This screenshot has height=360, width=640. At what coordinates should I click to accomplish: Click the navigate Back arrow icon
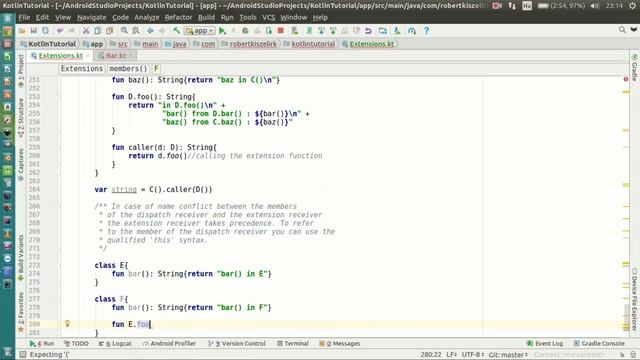150,31
